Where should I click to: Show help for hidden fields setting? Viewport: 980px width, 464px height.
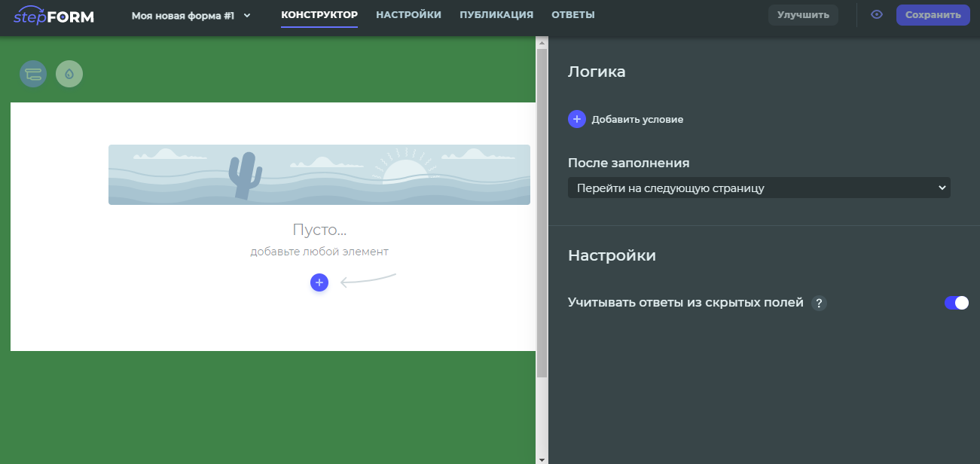tap(820, 303)
